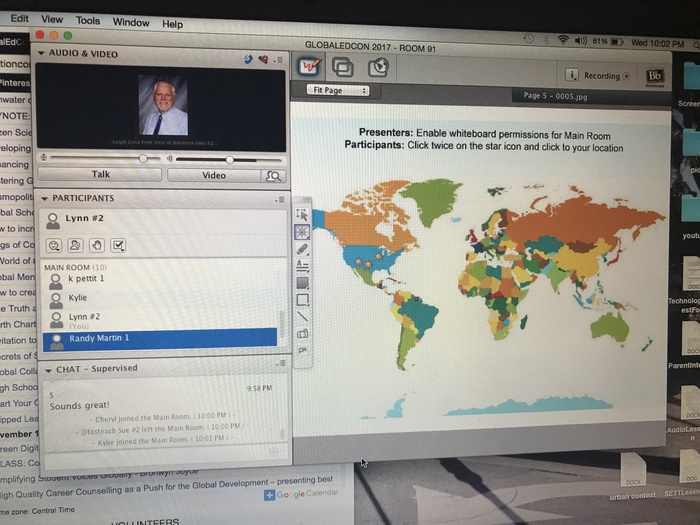
Task: Open the emoticon smiley feedback icon
Action: tap(53, 245)
